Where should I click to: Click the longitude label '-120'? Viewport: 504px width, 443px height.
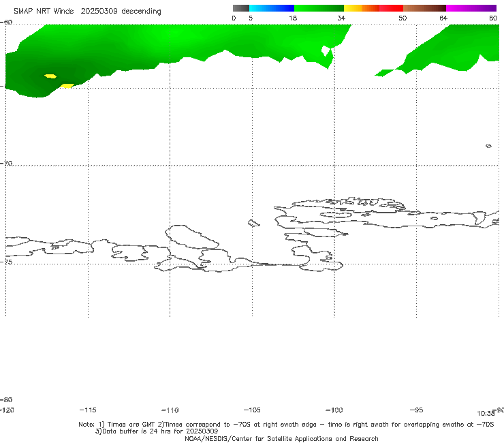tap(7, 410)
